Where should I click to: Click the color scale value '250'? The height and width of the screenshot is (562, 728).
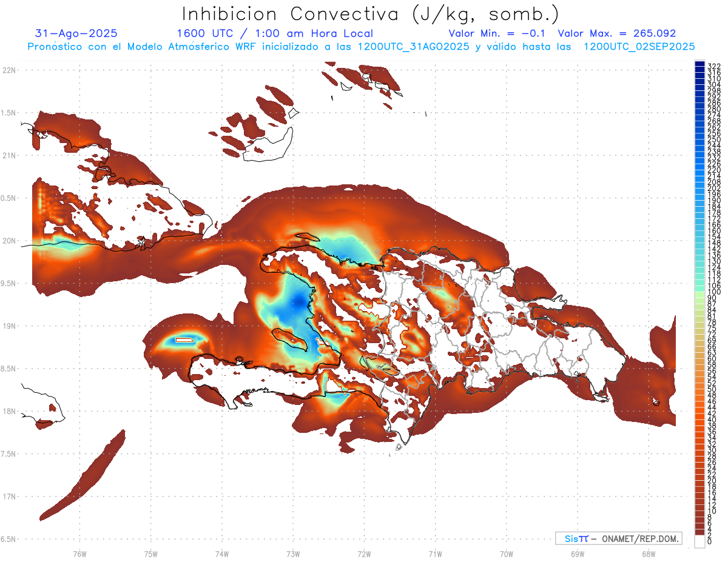click(714, 139)
